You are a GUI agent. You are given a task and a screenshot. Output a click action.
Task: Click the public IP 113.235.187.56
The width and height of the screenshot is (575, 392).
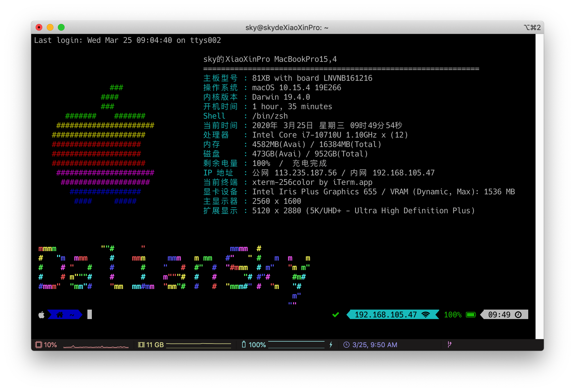[306, 173]
